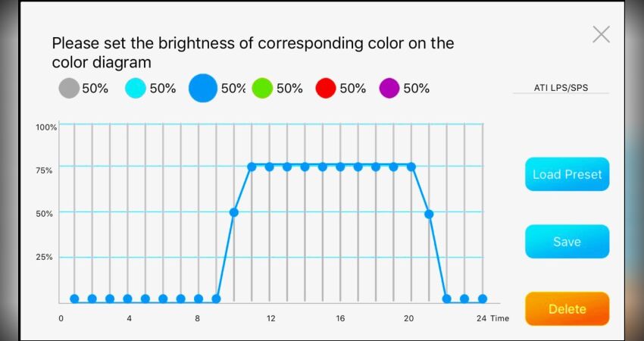Select the green color channel circle
Screen dimensions: 644x341
point(262,89)
